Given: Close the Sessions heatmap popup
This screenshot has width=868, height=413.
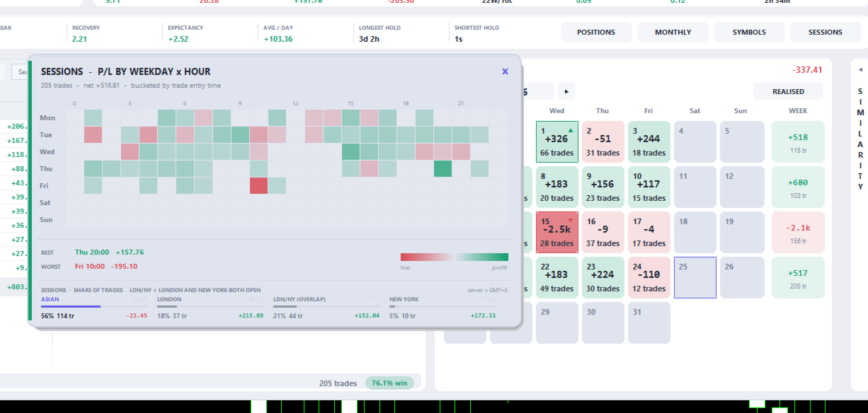Looking at the screenshot, I should pyautogui.click(x=505, y=71).
